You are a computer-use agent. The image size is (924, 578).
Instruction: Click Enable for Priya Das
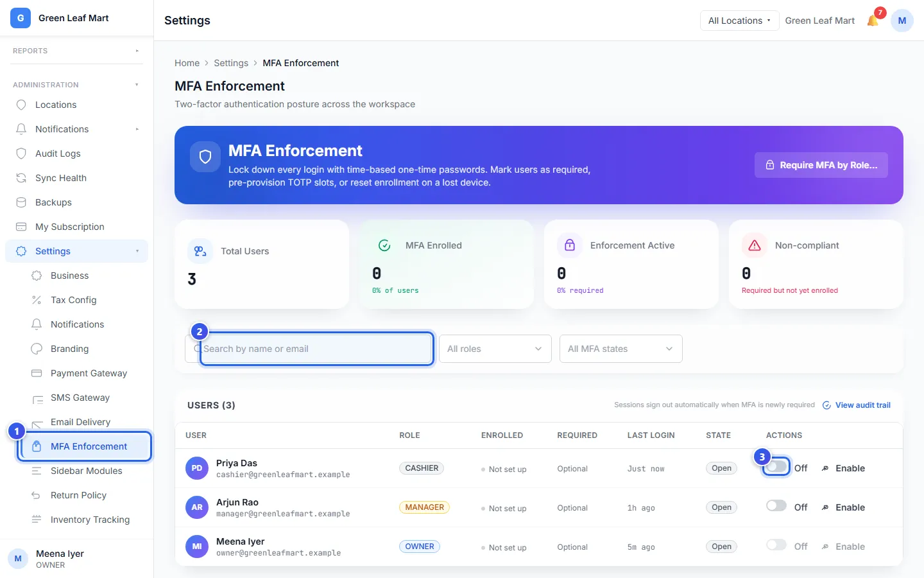843,468
